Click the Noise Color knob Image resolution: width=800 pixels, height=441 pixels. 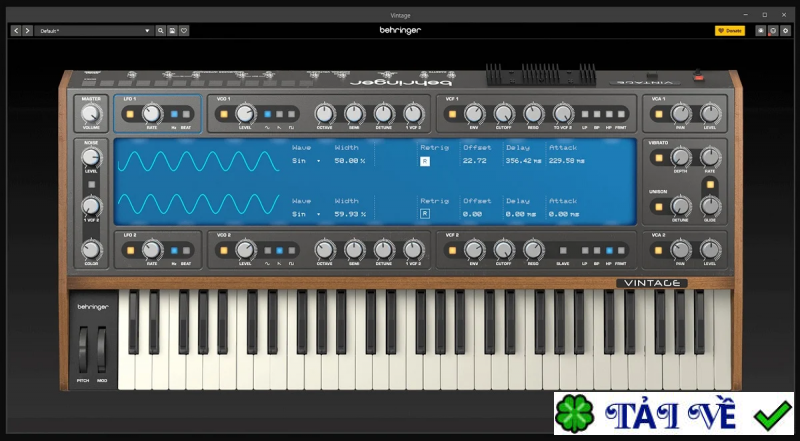(x=91, y=250)
